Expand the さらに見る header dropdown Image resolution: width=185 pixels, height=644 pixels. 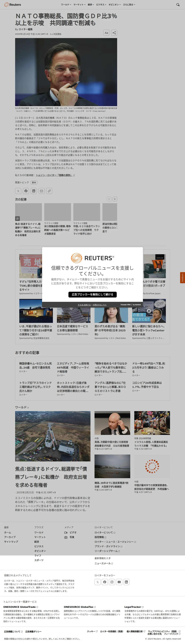[x=129, y=4]
